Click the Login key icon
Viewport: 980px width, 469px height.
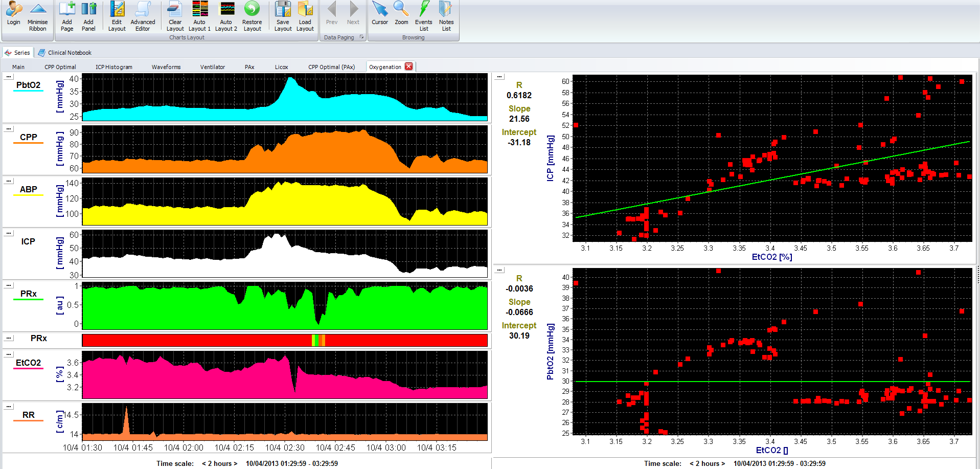[x=14, y=10]
